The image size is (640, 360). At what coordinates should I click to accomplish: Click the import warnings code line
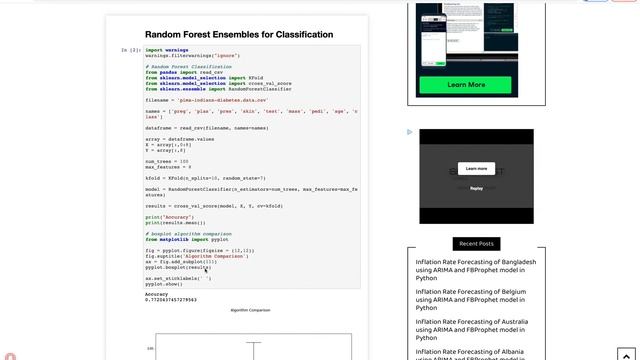coord(167,50)
